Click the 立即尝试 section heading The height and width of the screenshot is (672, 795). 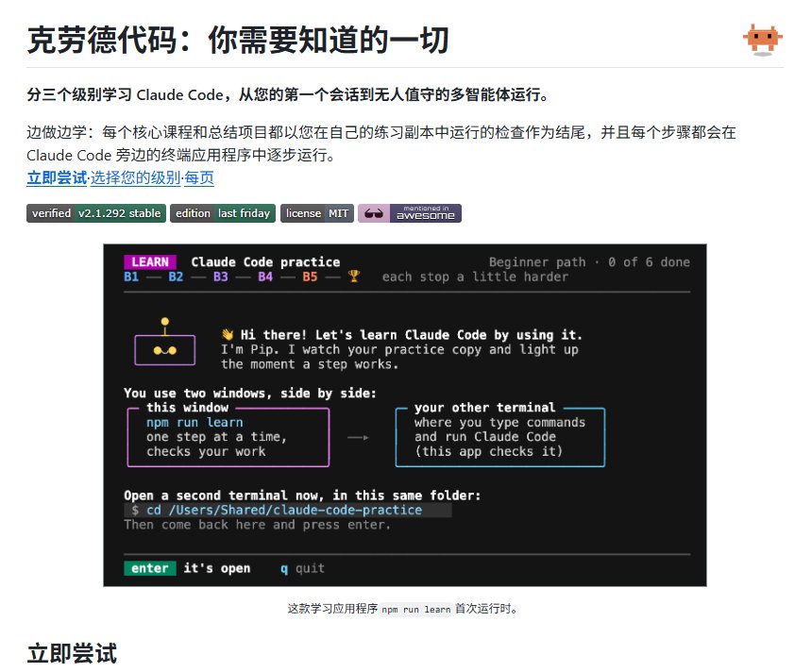tap(72, 653)
